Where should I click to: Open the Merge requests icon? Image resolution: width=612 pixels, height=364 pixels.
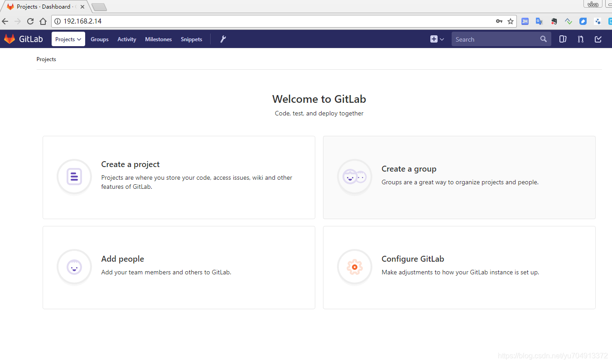[580, 39]
